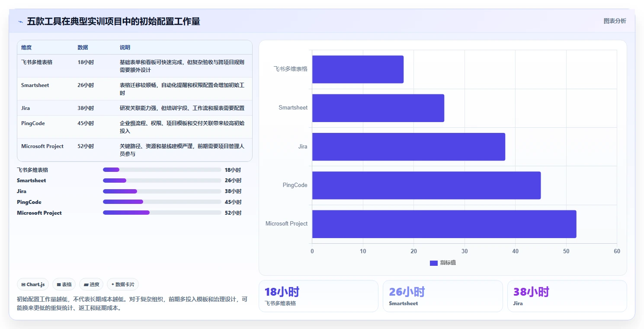Click 45小时 value in progress list
Viewport: 644px width, 329px height.
(233, 202)
